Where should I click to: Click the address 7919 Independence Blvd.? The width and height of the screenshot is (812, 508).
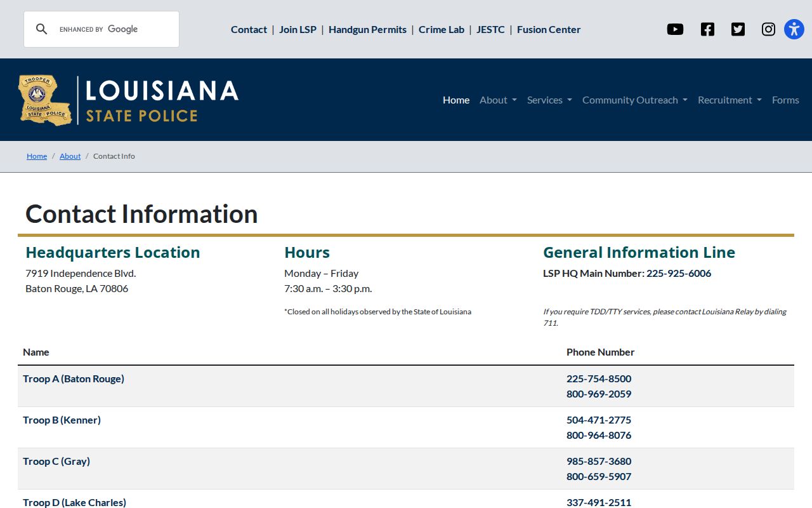point(81,274)
